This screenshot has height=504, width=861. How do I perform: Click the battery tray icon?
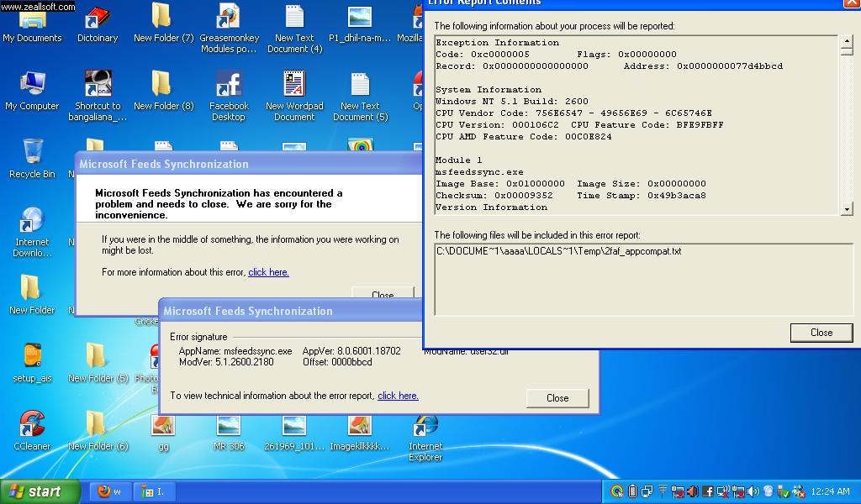click(632, 491)
